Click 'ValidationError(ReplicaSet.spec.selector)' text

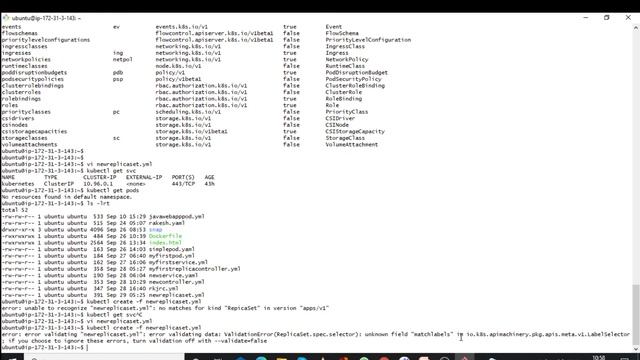point(290,334)
